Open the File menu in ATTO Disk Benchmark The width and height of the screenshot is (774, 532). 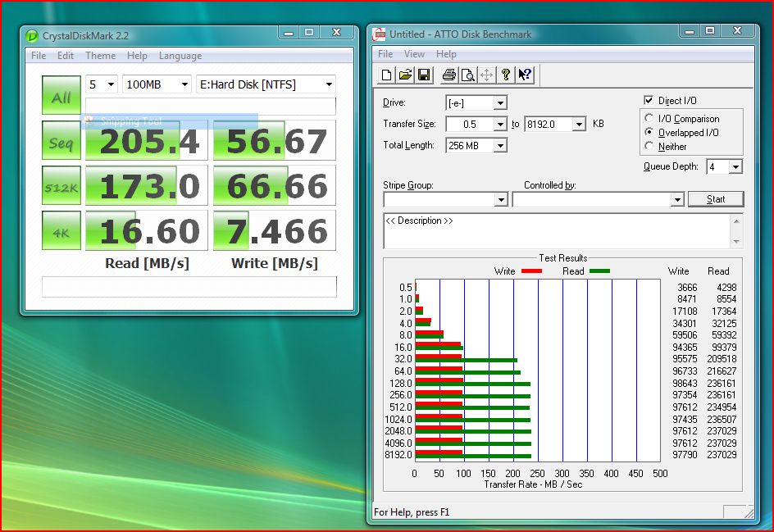[x=385, y=54]
